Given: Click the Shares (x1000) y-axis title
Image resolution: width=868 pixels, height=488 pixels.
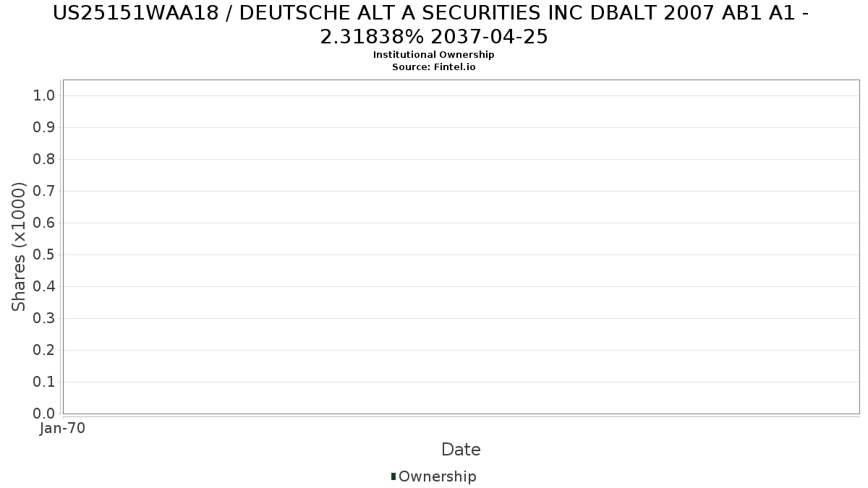Looking at the screenshot, I should point(20,247).
